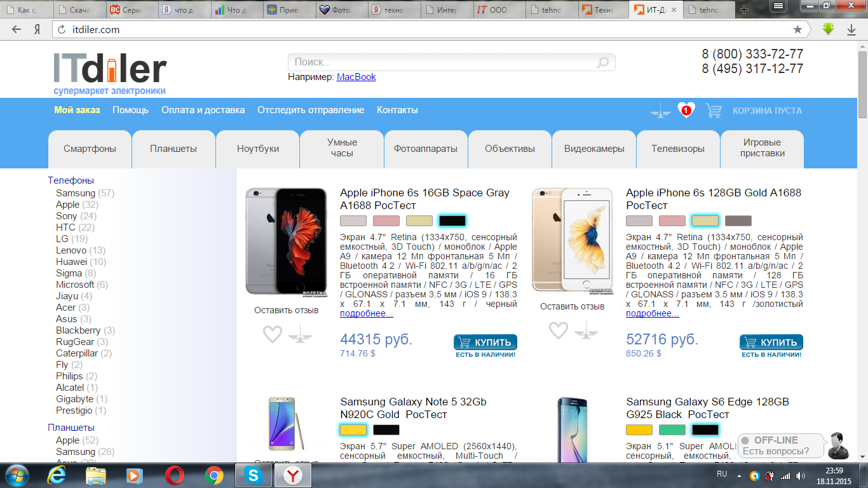Viewport: 868px width, 488px height.
Task: Open the Ноутбуки category tab
Action: tap(258, 149)
